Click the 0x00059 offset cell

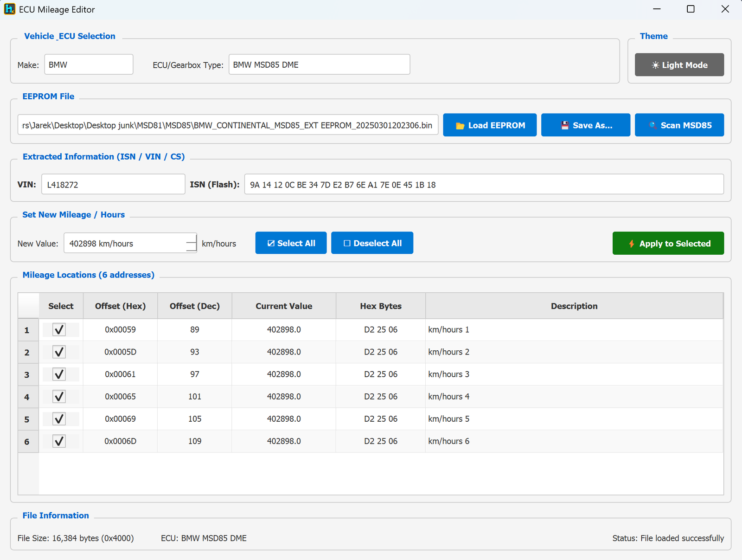point(121,330)
